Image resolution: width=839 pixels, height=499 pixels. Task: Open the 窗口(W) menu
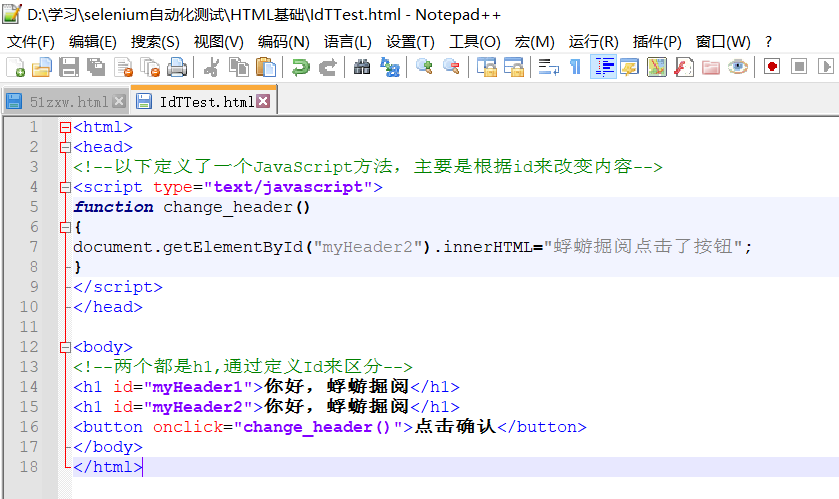coord(723,42)
